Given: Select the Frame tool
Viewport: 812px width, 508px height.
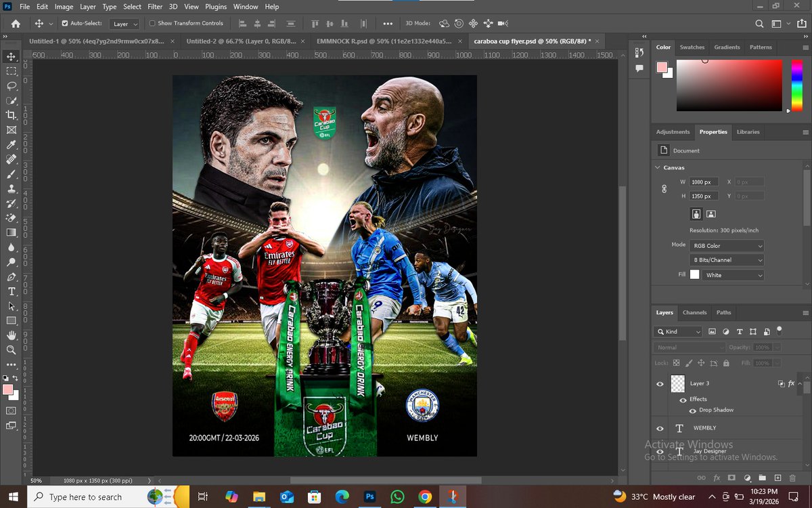Looking at the screenshot, I should coord(12,130).
